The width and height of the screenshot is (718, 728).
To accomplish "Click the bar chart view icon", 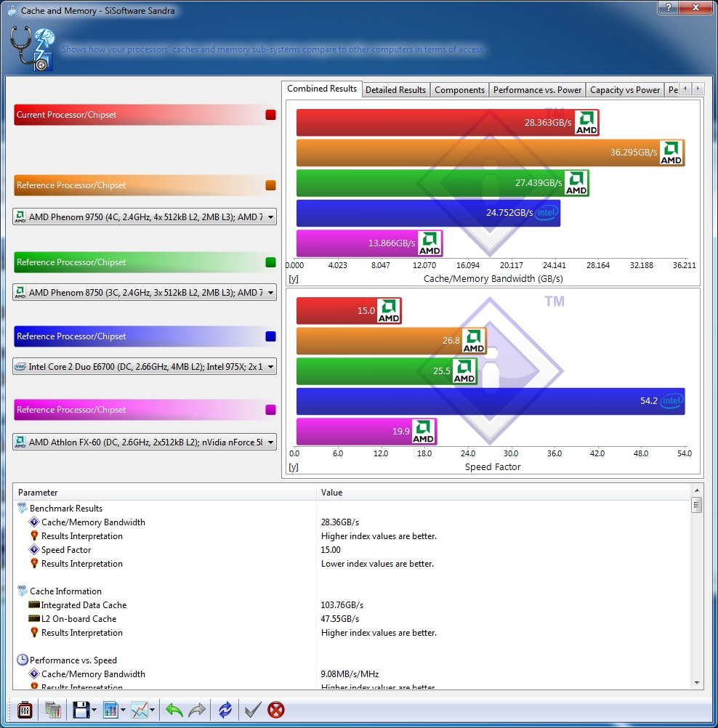I will [110, 710].
